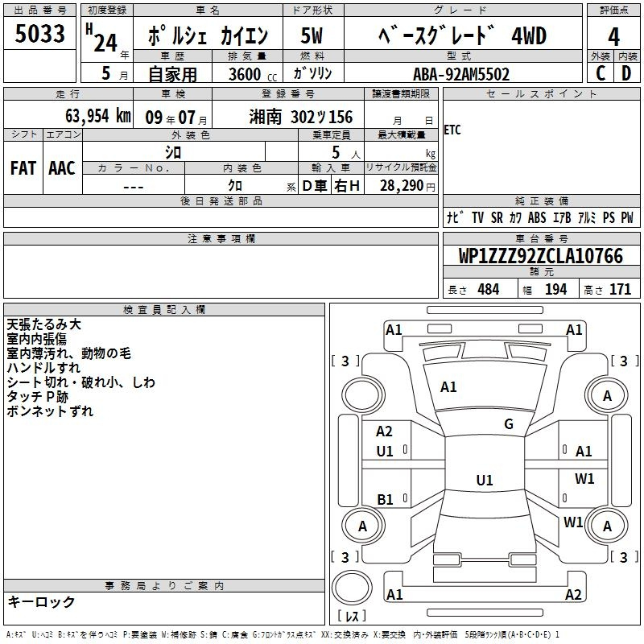Select the overall evaluation score 4
The height and width of the screenshot is (644, 644).
[x=613, y=36]
